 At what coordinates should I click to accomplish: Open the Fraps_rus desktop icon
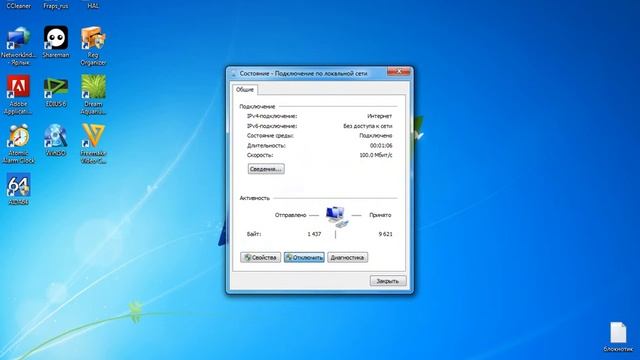(x=56, y=5)
